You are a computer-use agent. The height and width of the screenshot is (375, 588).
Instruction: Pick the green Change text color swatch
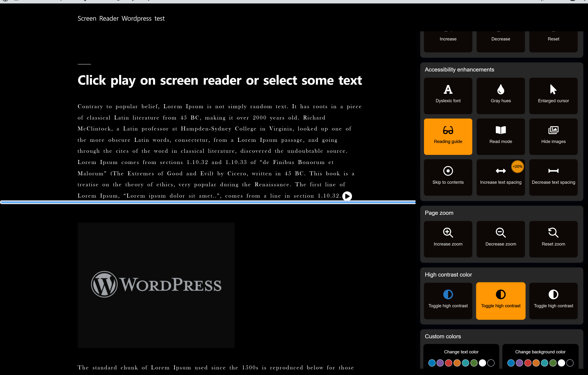(x=474, y=363)
